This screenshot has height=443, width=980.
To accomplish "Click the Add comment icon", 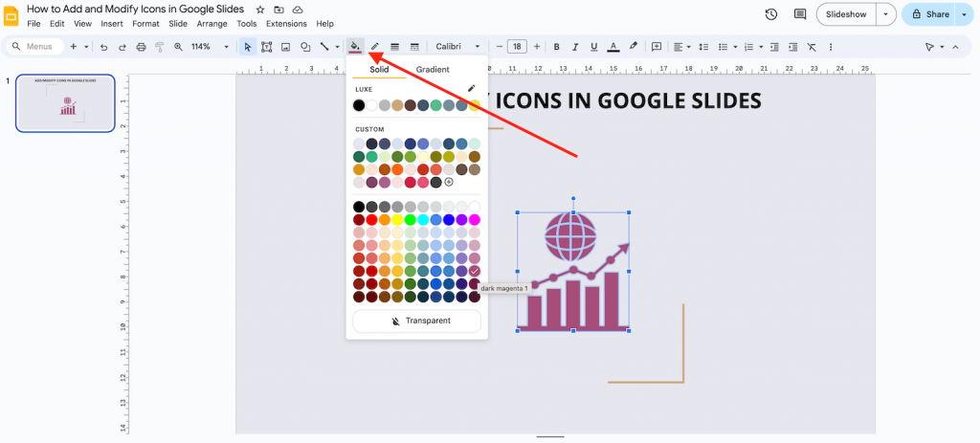I will point(657,46).
